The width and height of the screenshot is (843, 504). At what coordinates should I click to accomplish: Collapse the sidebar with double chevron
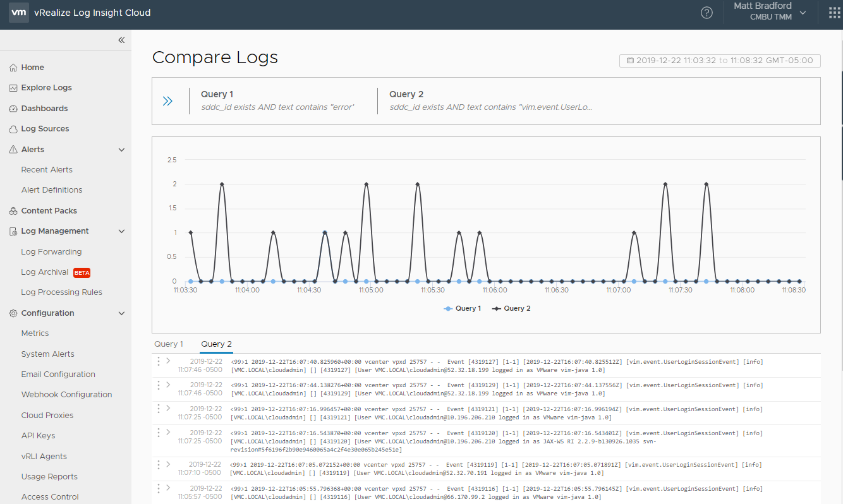(x=121, y=40)
